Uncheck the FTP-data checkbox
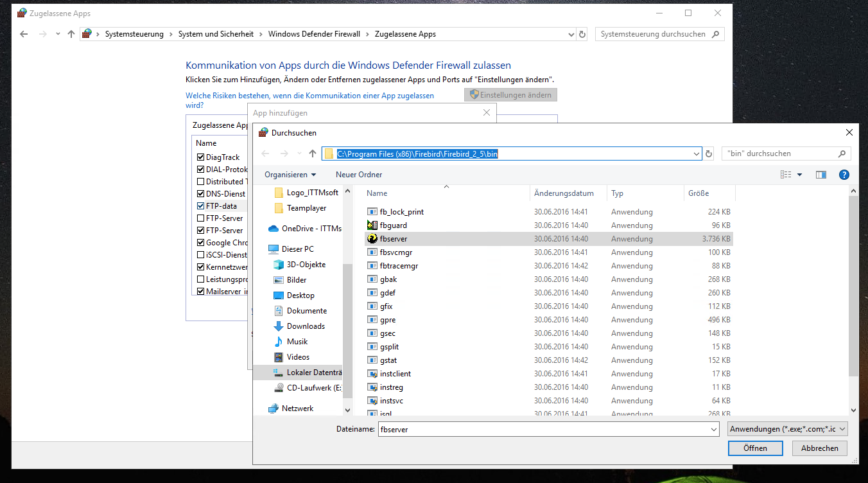This screenshot has height=483, width=868. point(201,206)
